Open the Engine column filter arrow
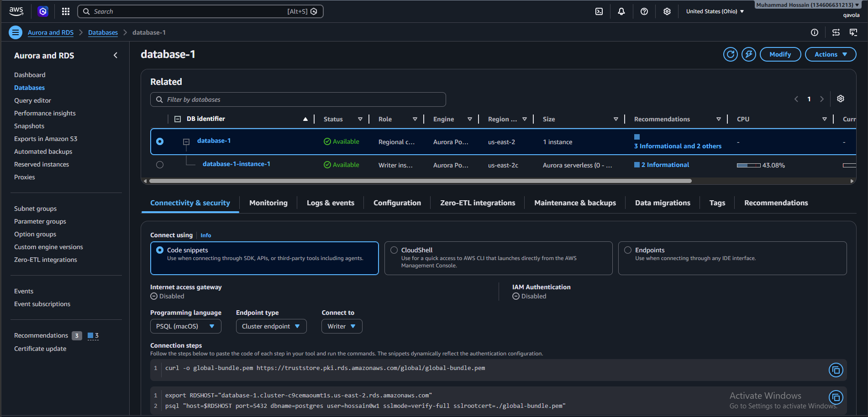Image resolution: width=868 pixels, height=417 pixels. tap(470, 119)
